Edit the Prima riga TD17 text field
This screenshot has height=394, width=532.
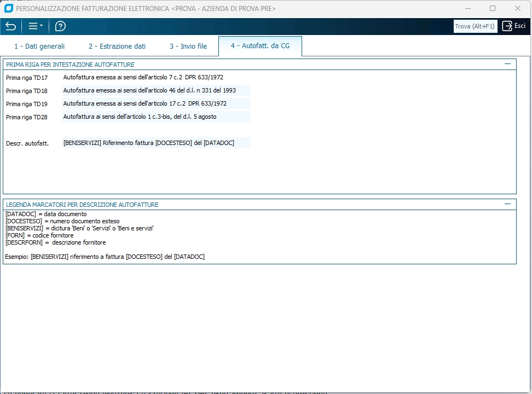[x=156, y=77]
